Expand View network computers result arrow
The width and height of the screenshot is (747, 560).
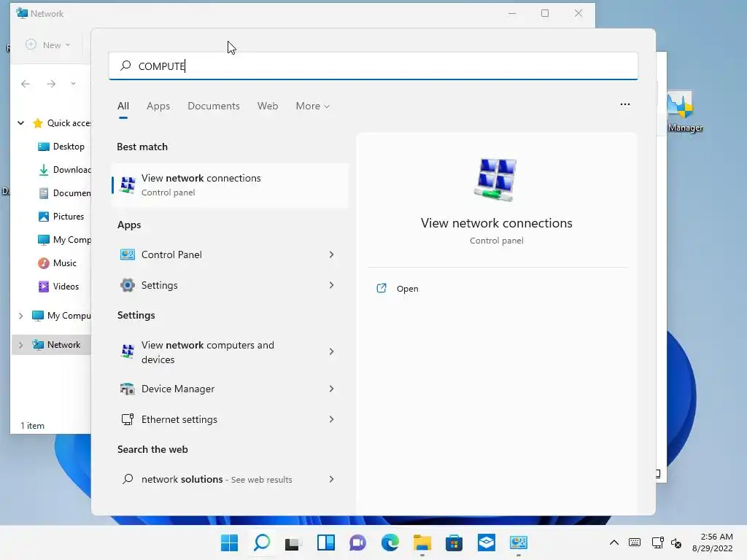tap(332, 351)
